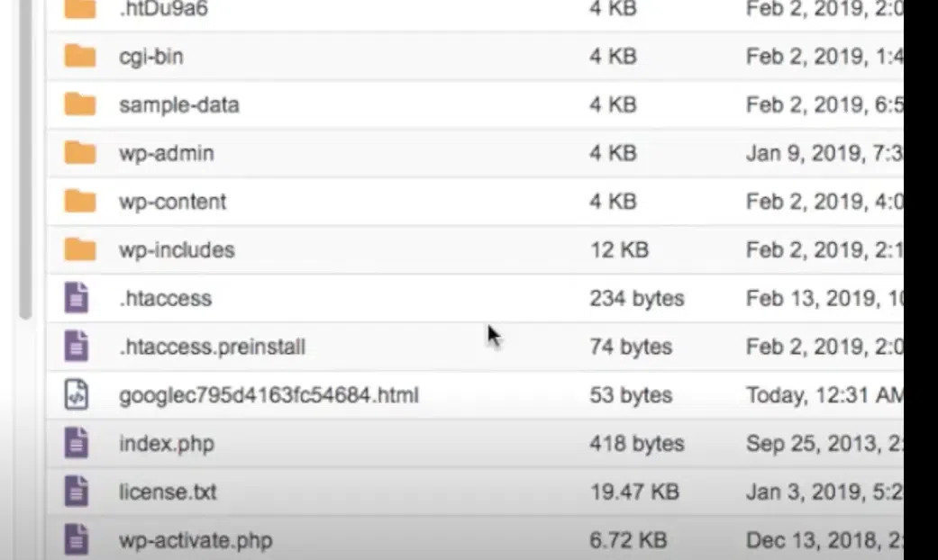Click the cgi-bin folder icon
The width and height of the screenshot is (938, 560).
(80, 57)
